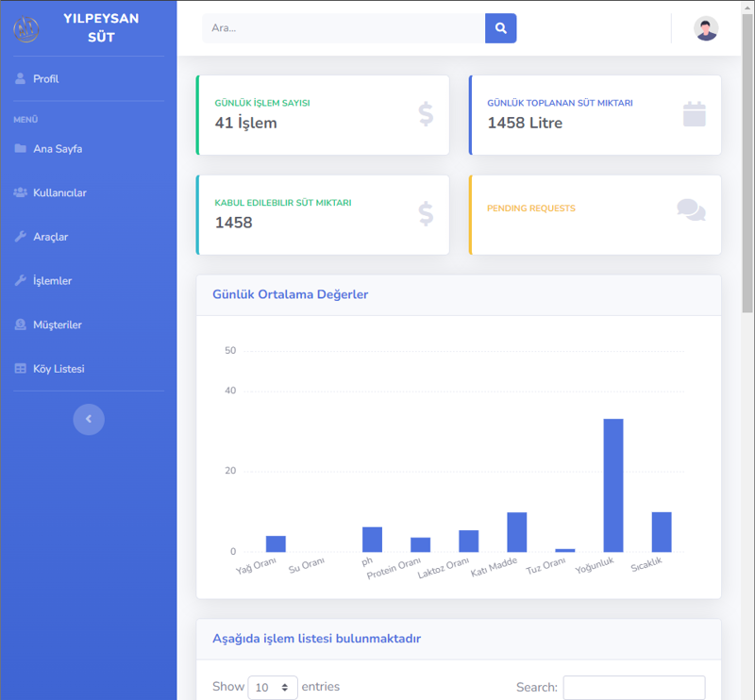This screenshot has height=700, width=755.
Task: Click the Yılpeysan Süt logo icon
Action: pyautogui.click(x=26, y=29)
